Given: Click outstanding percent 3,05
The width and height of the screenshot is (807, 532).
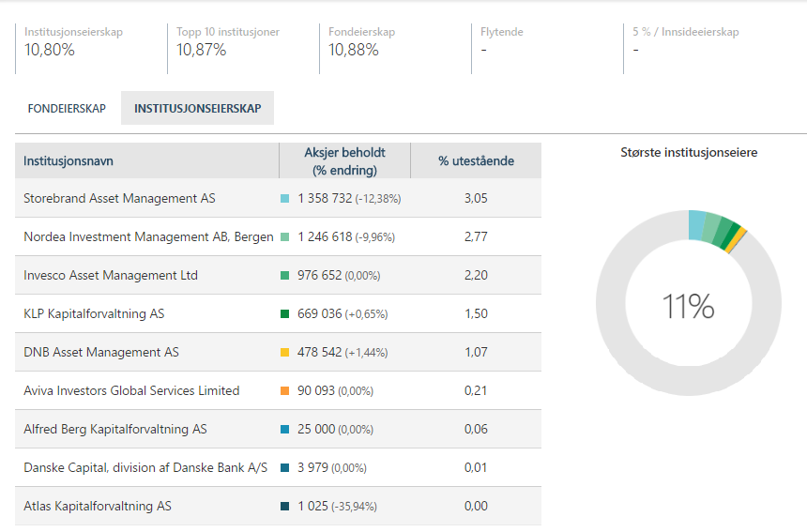Looking at the screenshot, I should coord(476,198).
